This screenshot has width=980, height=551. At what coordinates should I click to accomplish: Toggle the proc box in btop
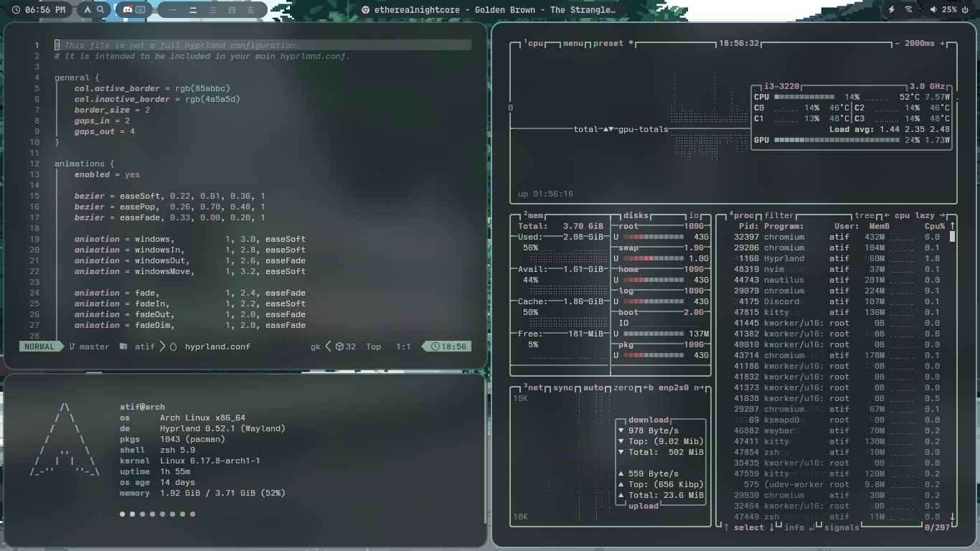click(x=742, y=215)
